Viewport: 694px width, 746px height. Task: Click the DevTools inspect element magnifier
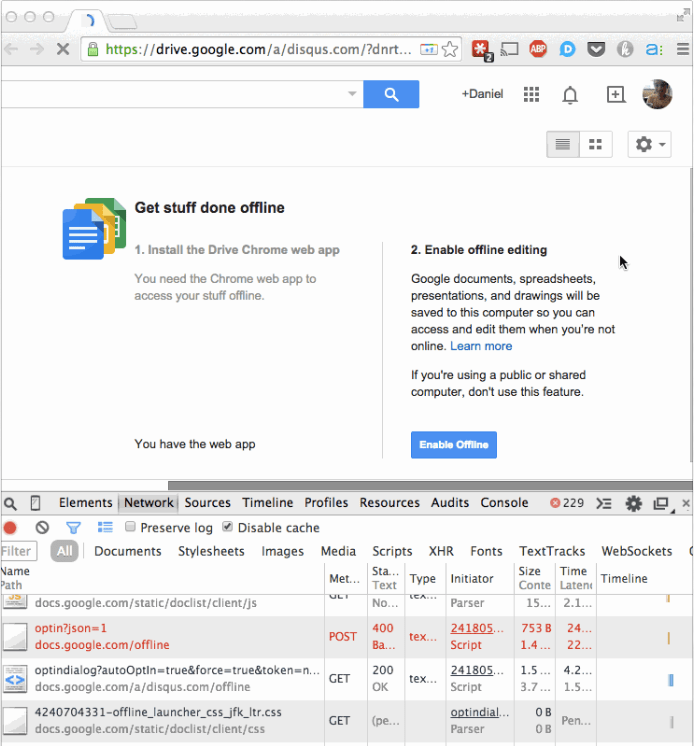pos(10,503)
